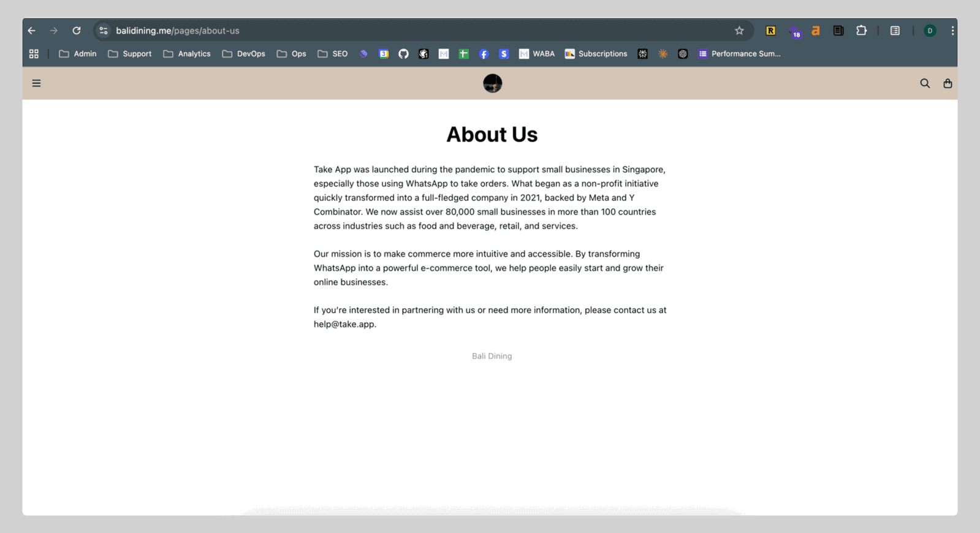
Task: Go back to the previous page
Action: pos(32,31)
